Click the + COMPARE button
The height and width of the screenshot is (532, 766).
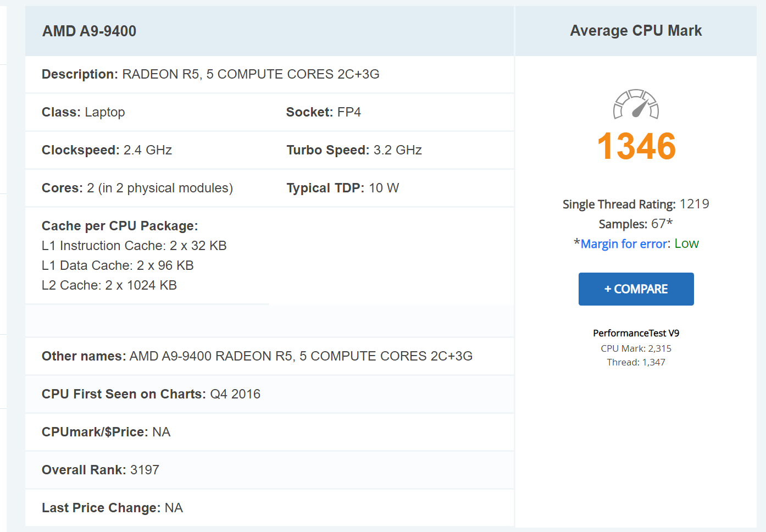click(636, 289)
